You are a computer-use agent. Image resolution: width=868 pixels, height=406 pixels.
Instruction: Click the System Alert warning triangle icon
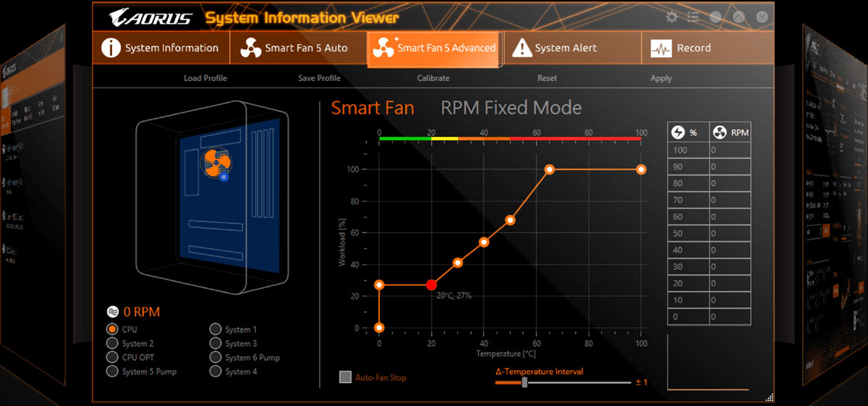(x=522, y=48)
